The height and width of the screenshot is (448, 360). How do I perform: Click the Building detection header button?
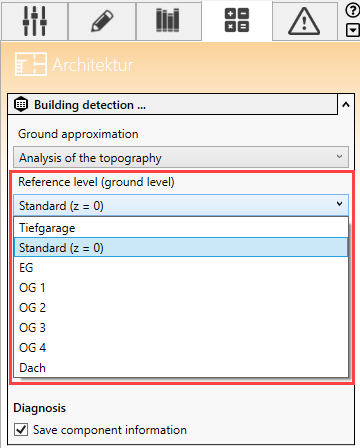(173, 105)
